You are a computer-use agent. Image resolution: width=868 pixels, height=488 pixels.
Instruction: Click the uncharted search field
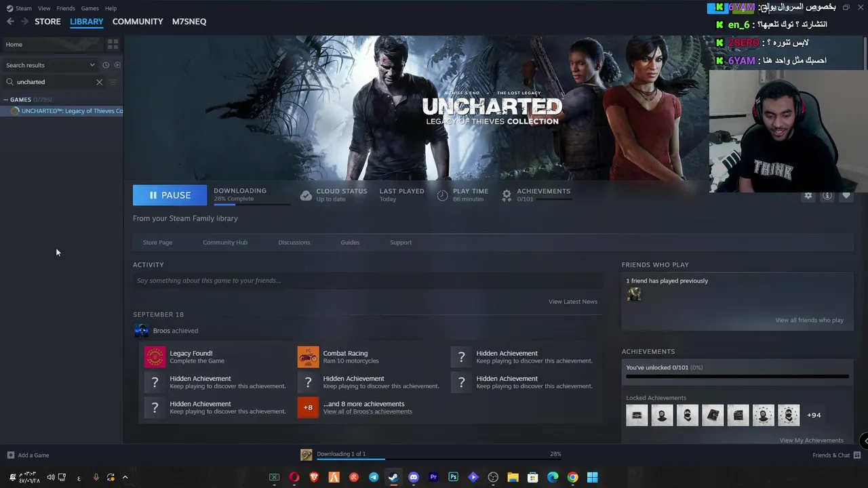pyautogui.click(x=54, y=82)
